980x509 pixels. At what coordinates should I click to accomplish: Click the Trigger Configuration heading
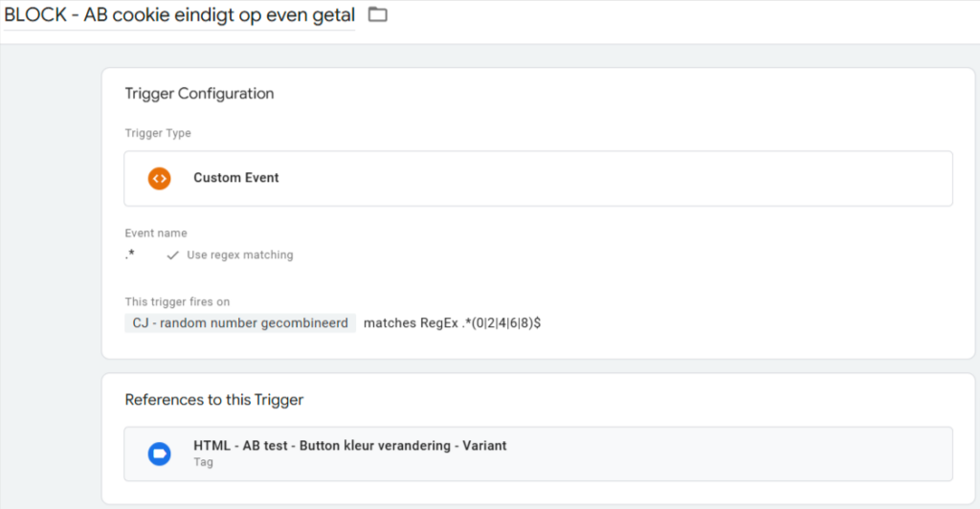click(x=199, y=94)
